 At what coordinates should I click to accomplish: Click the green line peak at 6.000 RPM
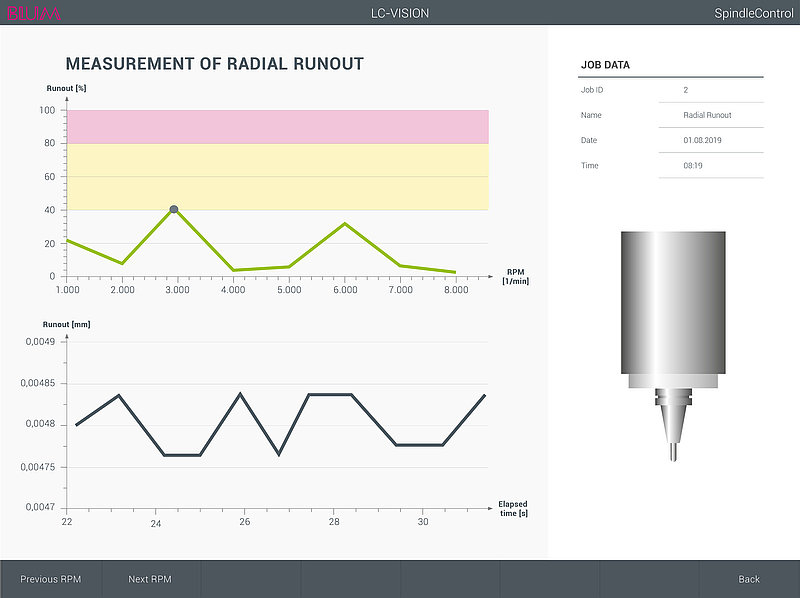[345, 223]
